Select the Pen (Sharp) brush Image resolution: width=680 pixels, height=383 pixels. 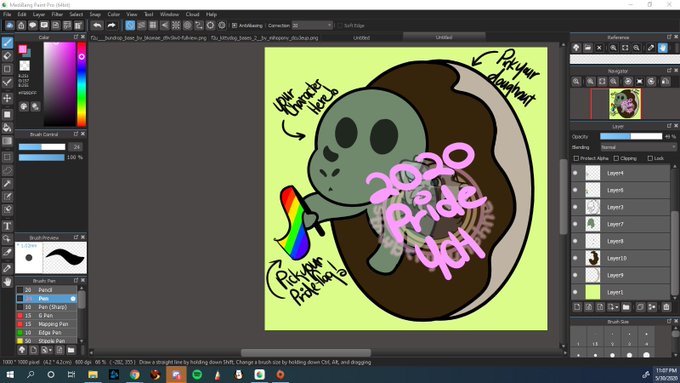[46, 307]
